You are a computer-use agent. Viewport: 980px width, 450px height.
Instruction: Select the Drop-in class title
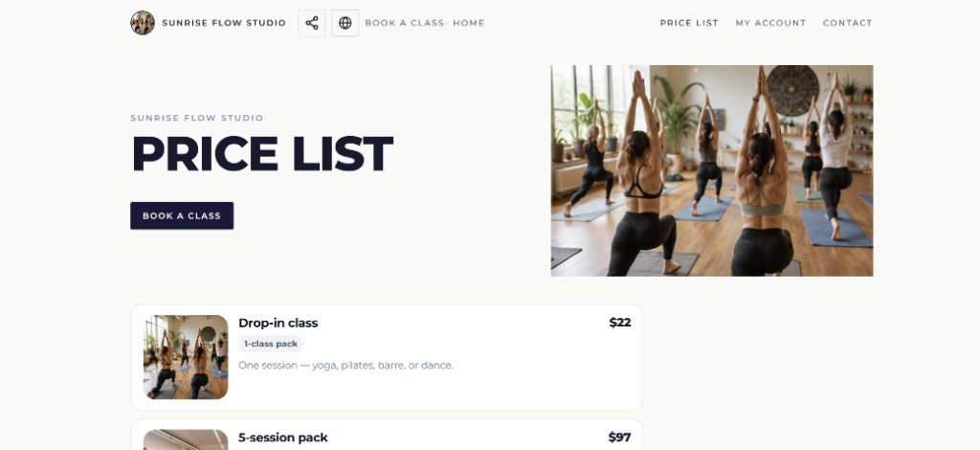tap(278, 323)
